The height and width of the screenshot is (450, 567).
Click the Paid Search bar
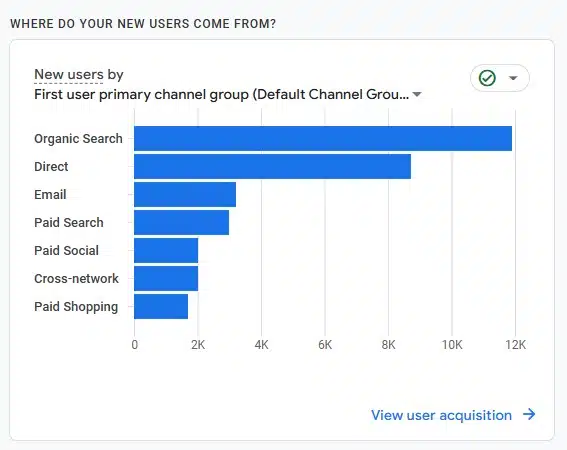[x=182, y=222]
